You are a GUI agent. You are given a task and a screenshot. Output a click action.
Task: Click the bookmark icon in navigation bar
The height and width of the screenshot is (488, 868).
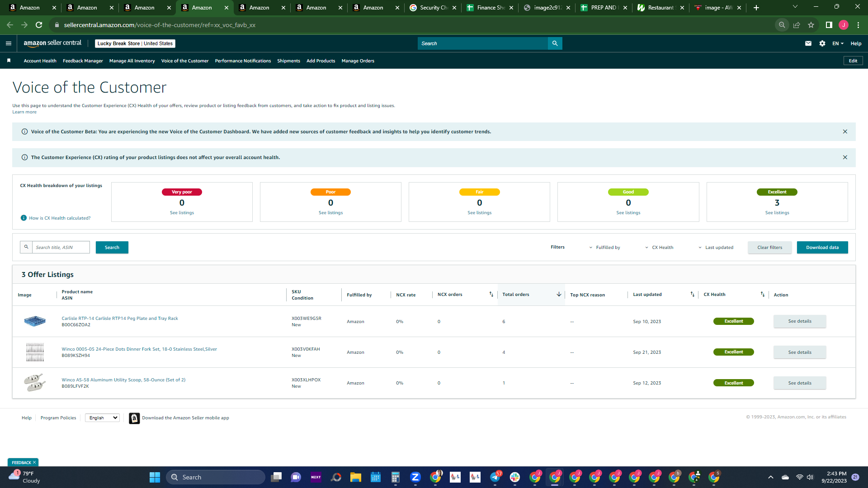tap(9, 61)
